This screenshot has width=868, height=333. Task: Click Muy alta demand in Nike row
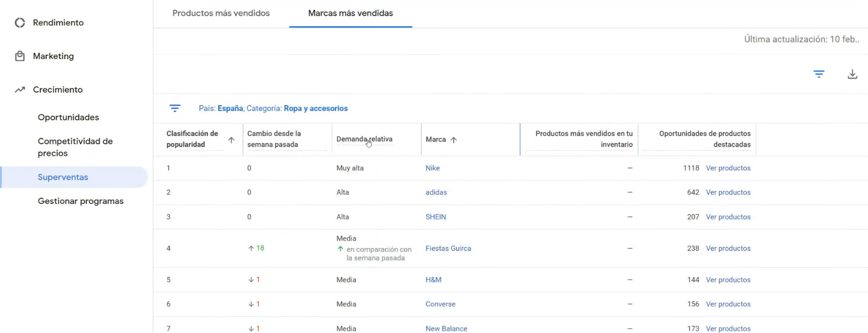pos(350,168)
